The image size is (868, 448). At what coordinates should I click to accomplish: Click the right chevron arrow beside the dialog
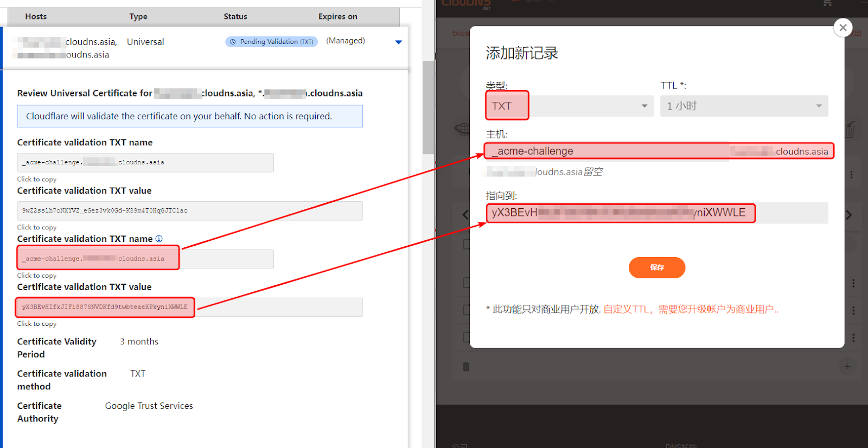click(x=849, y=215)
